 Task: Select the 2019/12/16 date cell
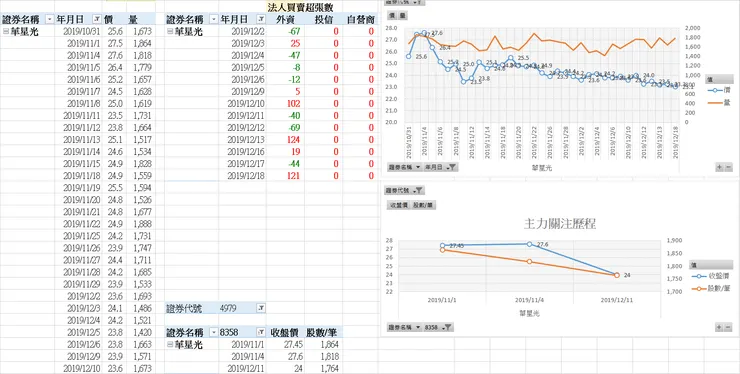tap(243, 152)
